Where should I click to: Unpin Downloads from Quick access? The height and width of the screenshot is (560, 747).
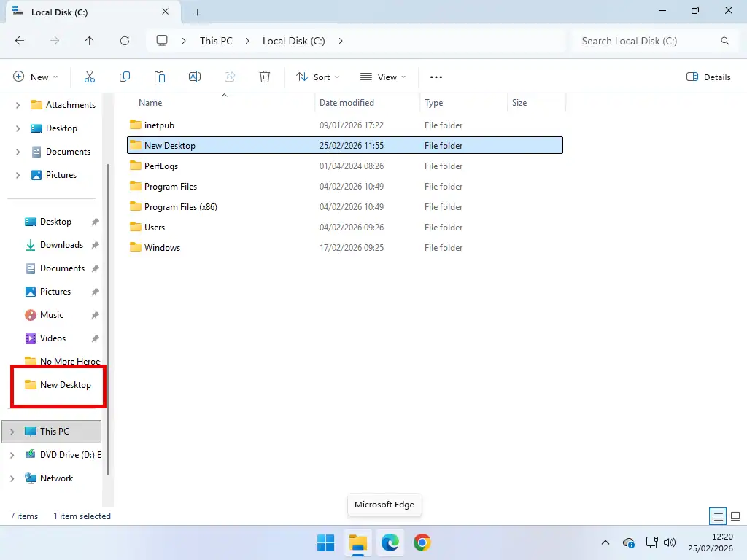pyautogui.click(x=94, y=244)
